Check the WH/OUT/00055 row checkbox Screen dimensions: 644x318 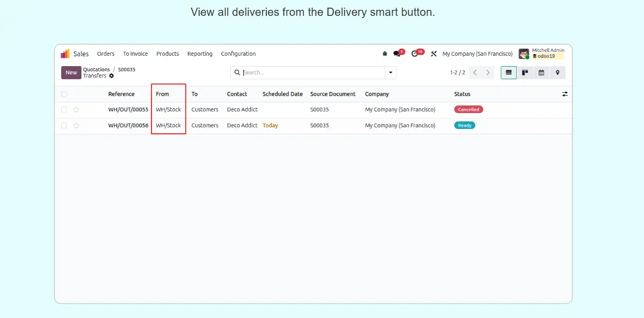click(x=64, y=110)
